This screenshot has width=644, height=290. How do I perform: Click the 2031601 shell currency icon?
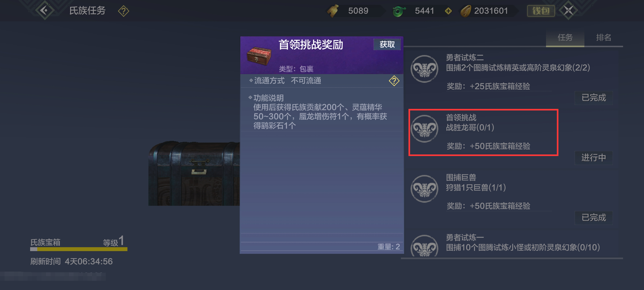tap(466, 11)
